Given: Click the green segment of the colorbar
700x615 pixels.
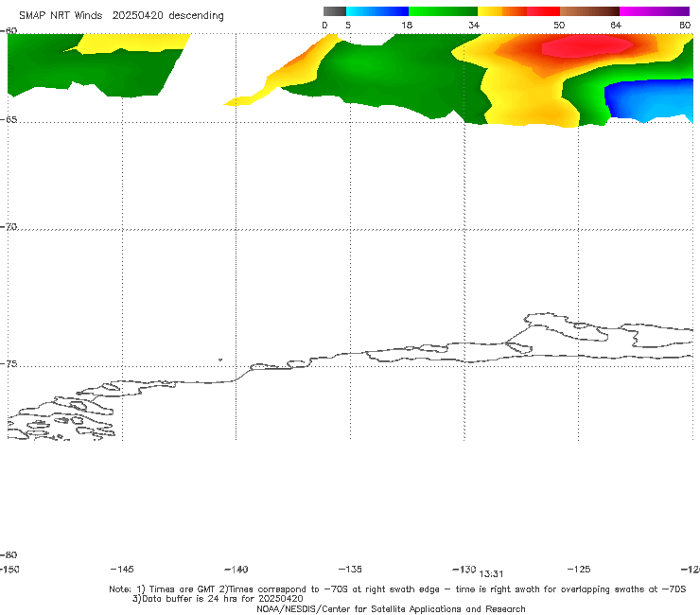Looking at the screenshot, I should click(443, 11).
